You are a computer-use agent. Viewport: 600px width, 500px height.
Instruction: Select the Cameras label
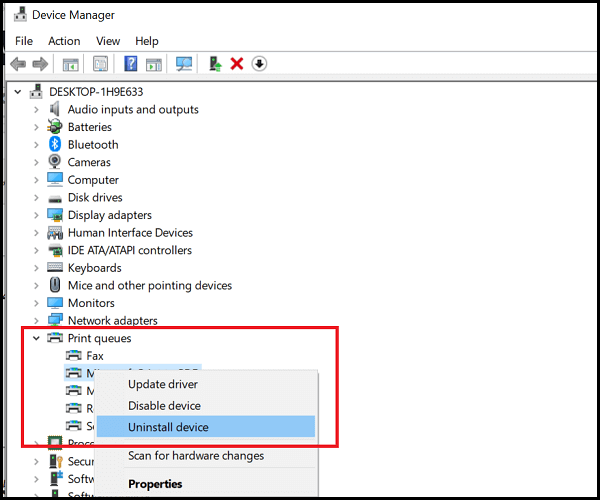pyautogui.click(x=89, y=162)
